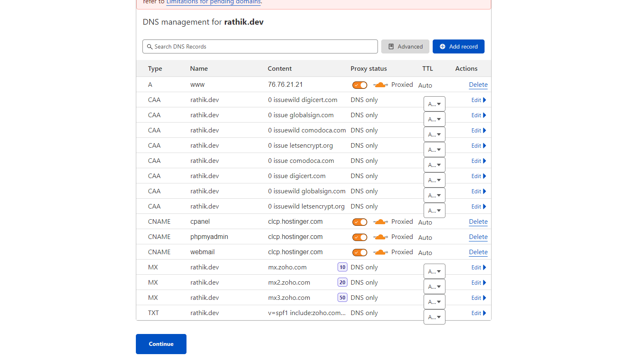
Task: Expand TTL dropdown for the TXT spf1 record
Action: [434, 317]
